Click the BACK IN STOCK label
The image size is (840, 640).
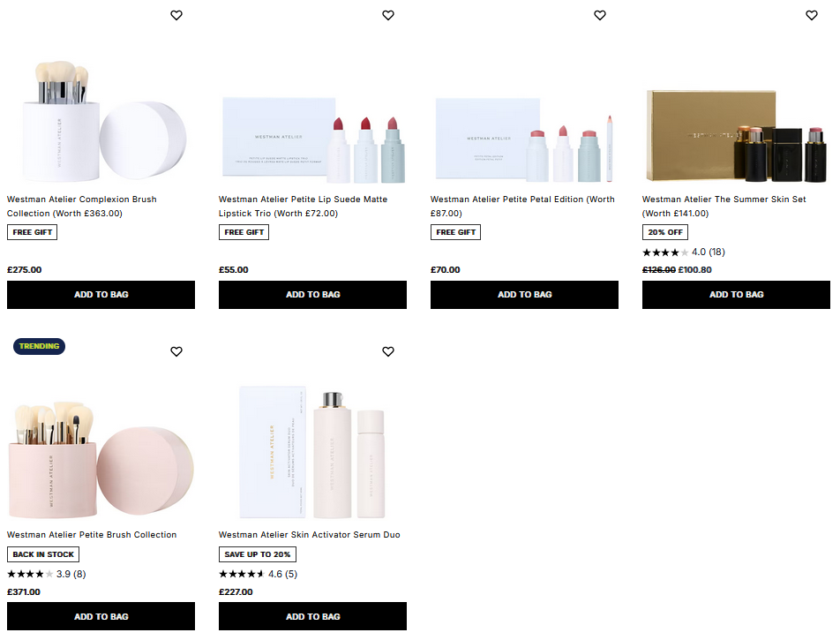pos(43,553)
